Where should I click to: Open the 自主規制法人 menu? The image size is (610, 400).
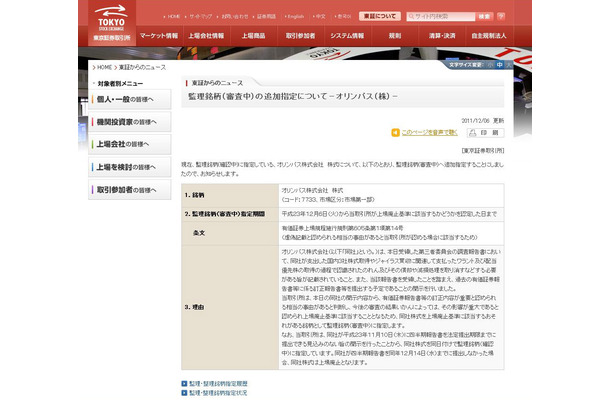coord(489,36)
